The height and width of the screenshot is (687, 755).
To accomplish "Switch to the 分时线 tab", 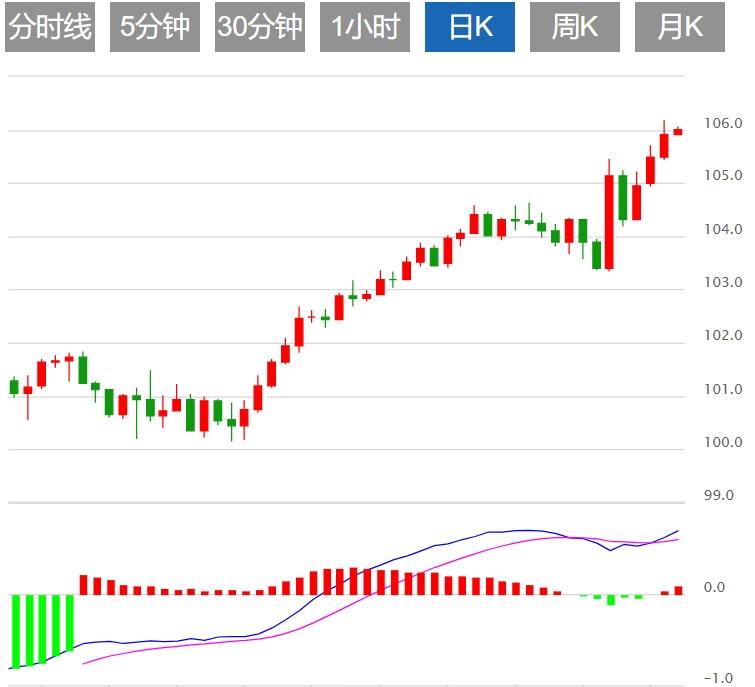I will [50, 27].
